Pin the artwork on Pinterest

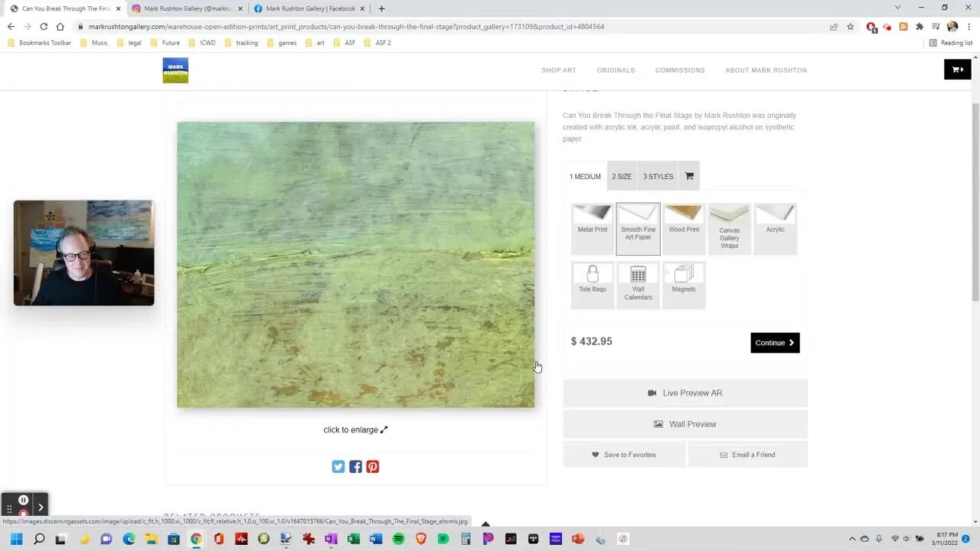372,467
